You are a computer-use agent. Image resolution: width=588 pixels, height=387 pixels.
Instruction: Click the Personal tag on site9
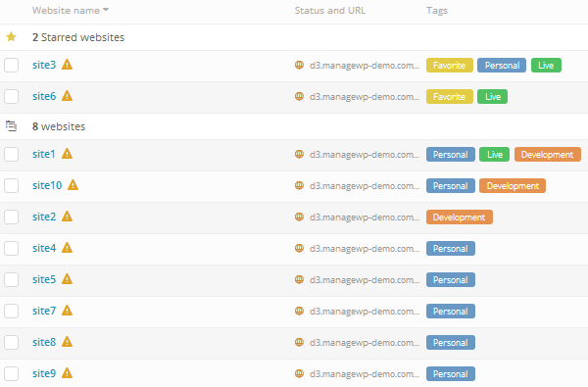pyautogui.click(x=451, y=373)
